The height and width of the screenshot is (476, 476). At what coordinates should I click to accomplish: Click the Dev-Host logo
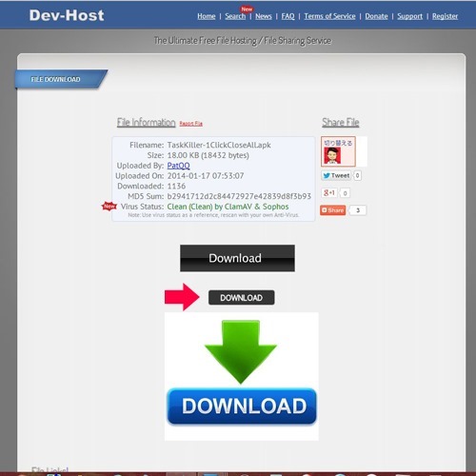(x=67, y=15)
